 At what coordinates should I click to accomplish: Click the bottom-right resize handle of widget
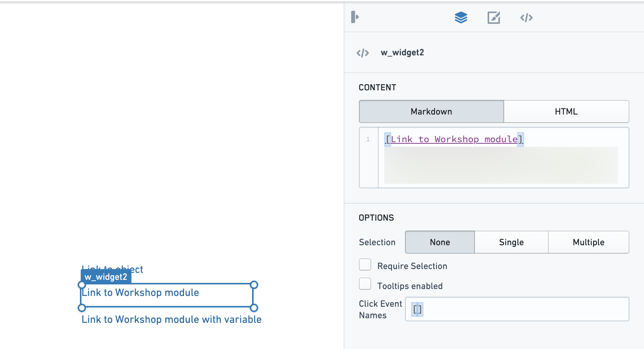(254, 308)
